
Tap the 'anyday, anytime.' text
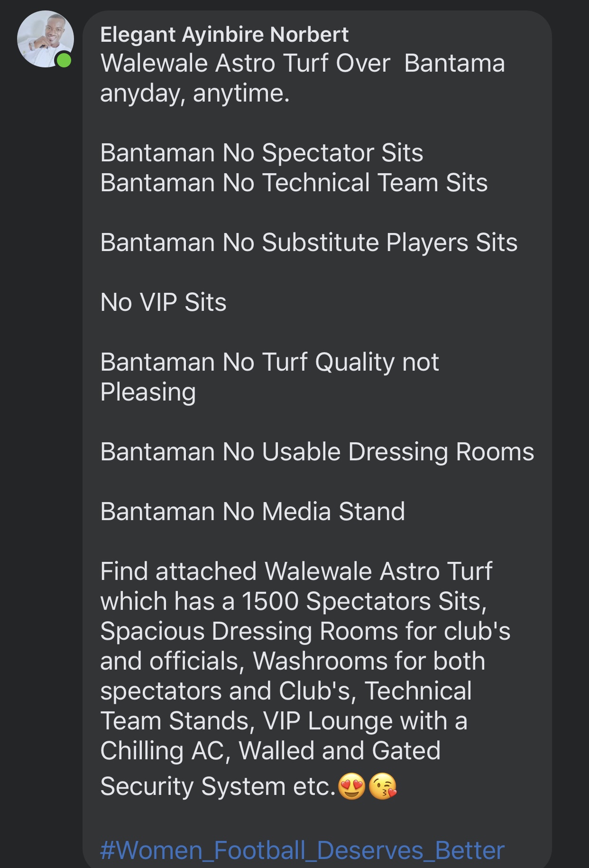(x=195, y=93)
